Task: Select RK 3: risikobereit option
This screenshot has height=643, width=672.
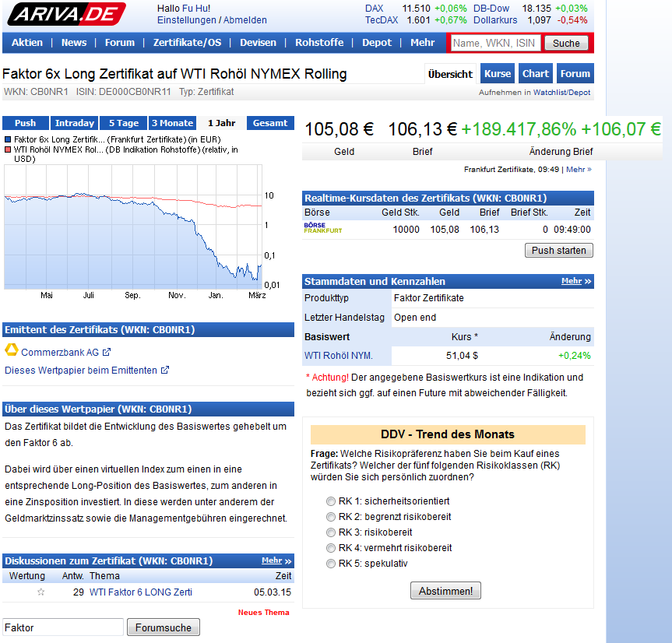Action: pos(330,532)
